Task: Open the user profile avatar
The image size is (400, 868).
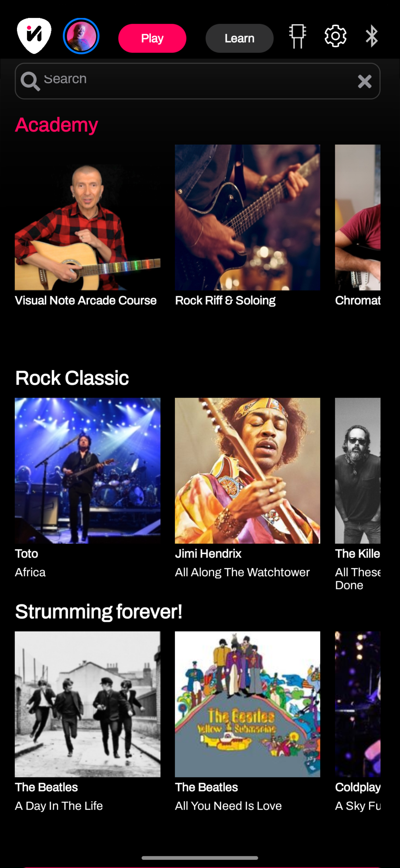Action: coord(81,36)
